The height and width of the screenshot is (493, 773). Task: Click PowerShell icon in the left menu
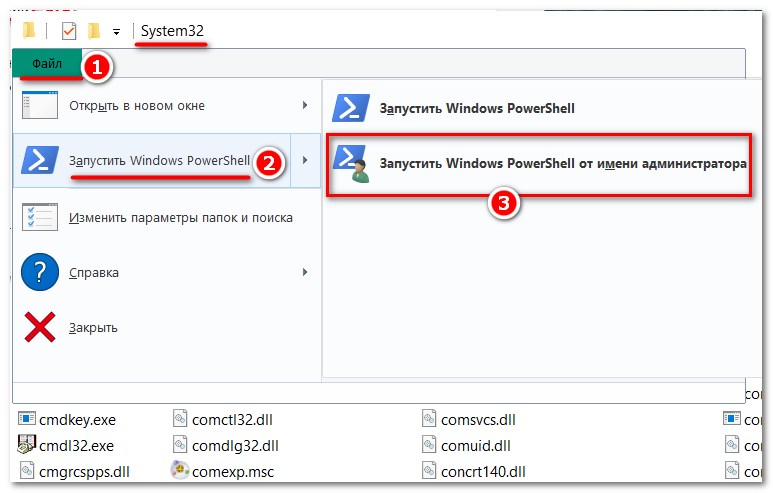[x=40, y=160]
